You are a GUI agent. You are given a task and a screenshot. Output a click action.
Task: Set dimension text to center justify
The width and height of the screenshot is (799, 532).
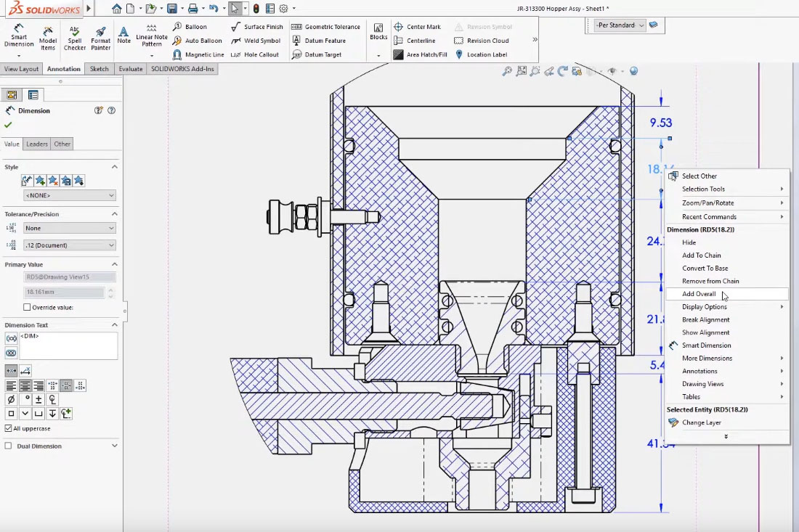click(x=25, y=385)
